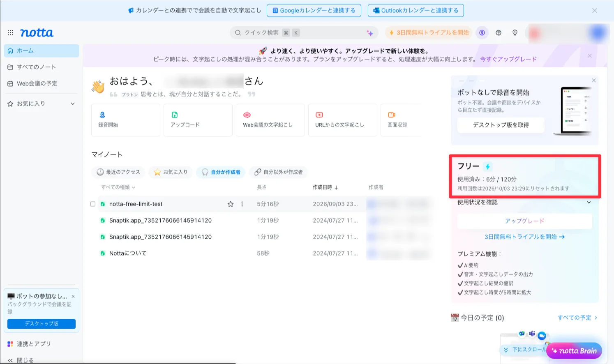Go to ホーム in sidebar
This screenshot has width=614, height=364.
pos(42,51)
